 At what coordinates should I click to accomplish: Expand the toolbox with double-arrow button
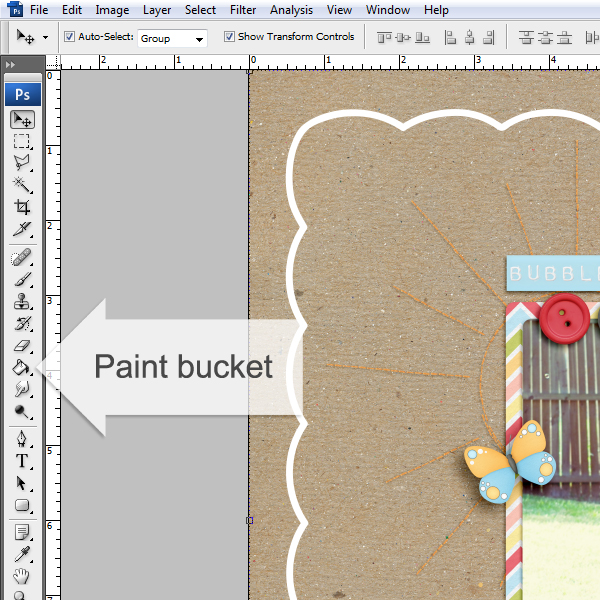tap(11, 65)
